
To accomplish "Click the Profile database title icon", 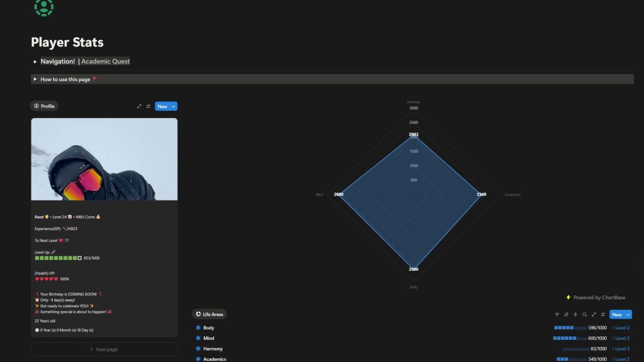I will click(x=36, y=106).
